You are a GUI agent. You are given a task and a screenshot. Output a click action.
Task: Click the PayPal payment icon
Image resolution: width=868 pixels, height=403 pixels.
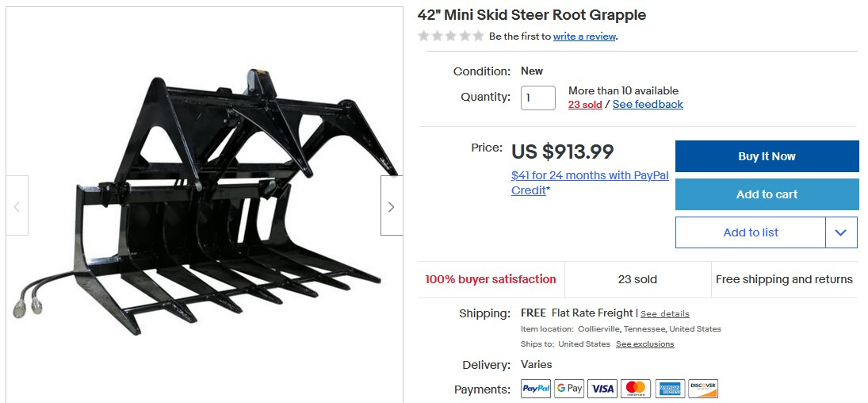pyautogui.click(x=536, y=389)
